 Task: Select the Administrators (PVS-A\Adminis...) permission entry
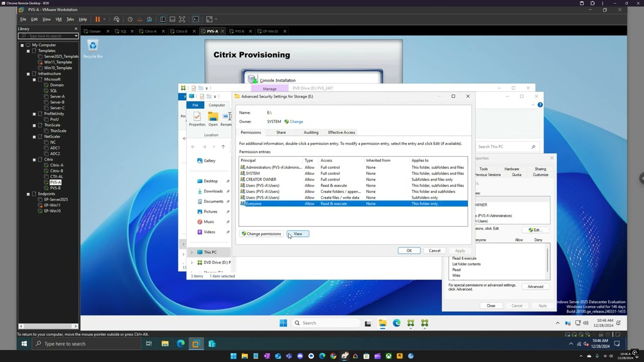click(353, 167)
